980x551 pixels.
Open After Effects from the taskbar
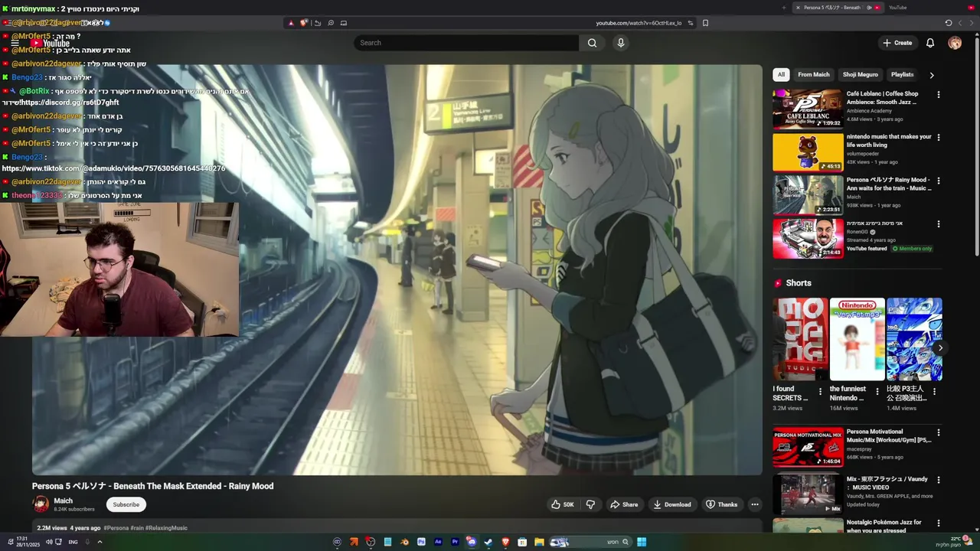[438, 542]
